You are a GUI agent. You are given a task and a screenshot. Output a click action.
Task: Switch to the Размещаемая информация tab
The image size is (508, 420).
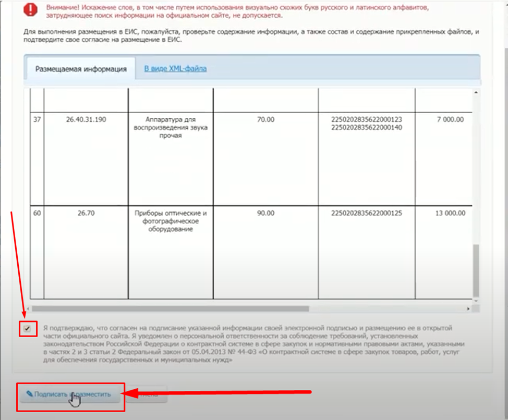click(80, 69)
